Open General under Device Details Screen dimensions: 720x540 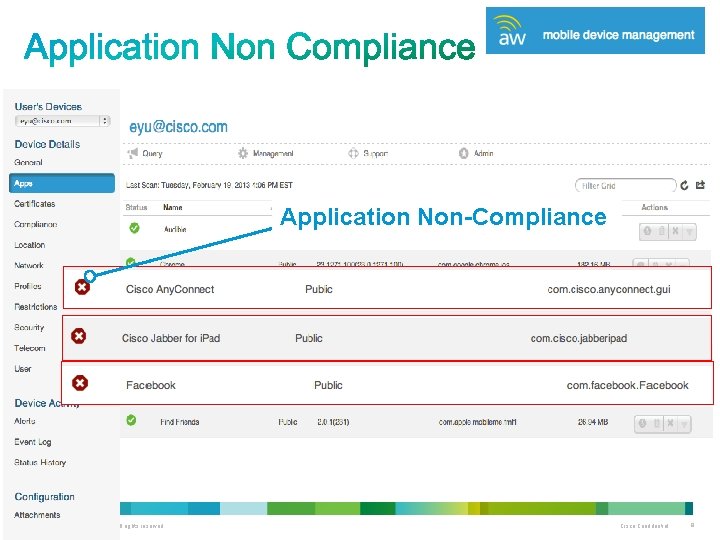(28, 162)
